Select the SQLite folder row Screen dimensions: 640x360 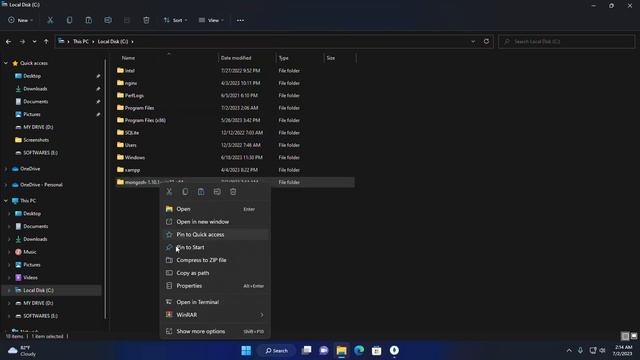[235, 133]
